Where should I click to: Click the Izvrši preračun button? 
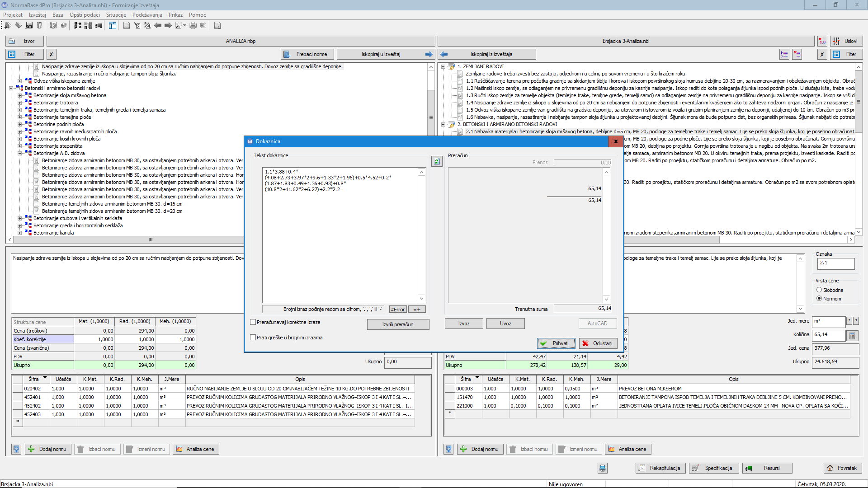coord(398,324)
